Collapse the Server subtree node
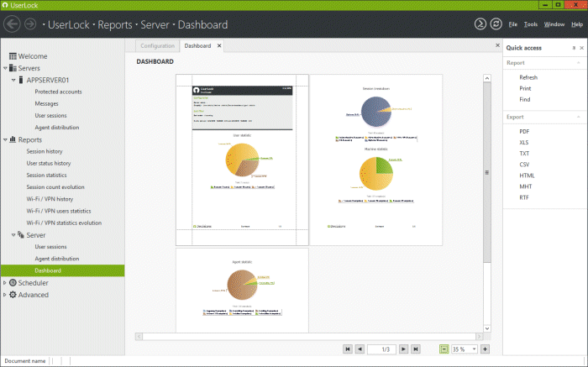 13,235
